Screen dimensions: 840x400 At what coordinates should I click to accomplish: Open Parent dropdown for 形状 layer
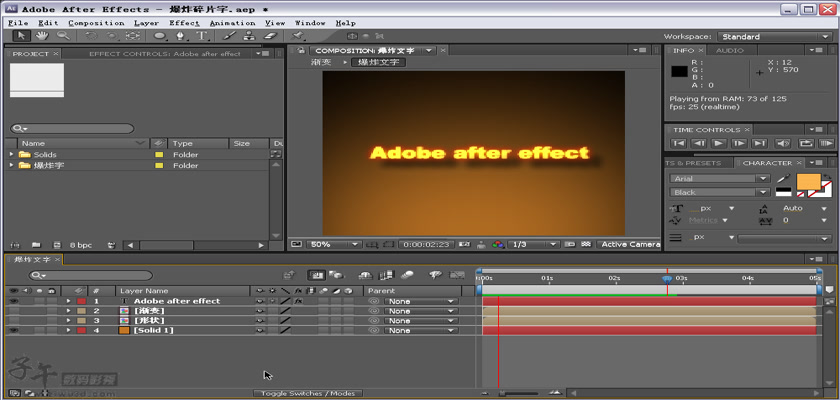[x=421, y=320]
